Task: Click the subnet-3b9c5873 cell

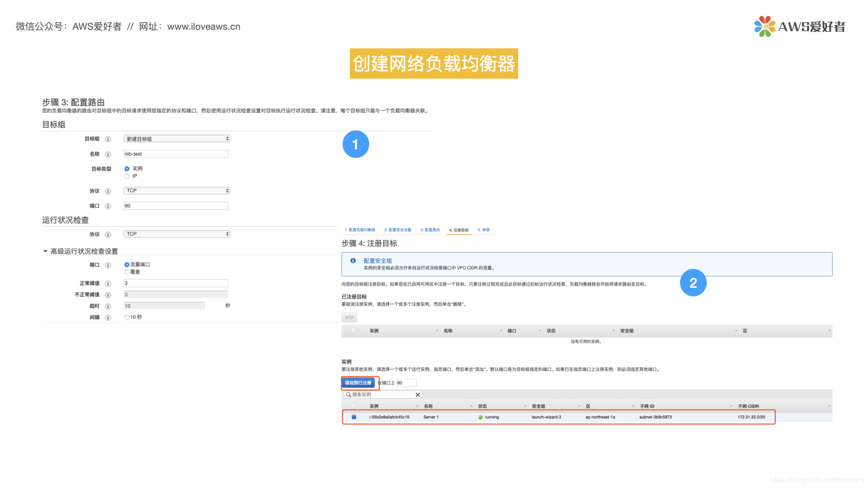Action: (656, 417)
